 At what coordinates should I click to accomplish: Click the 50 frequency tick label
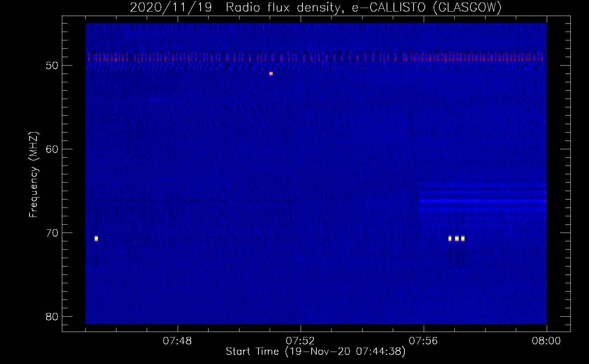52,66
